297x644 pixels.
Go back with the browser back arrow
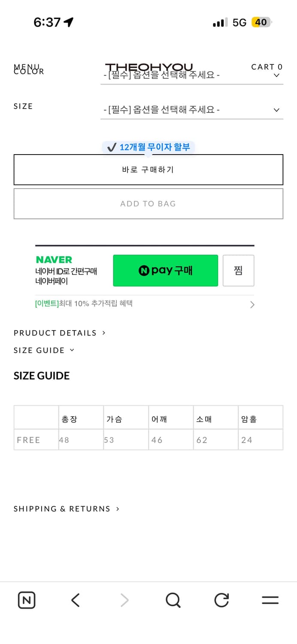(x=76, y=600)
